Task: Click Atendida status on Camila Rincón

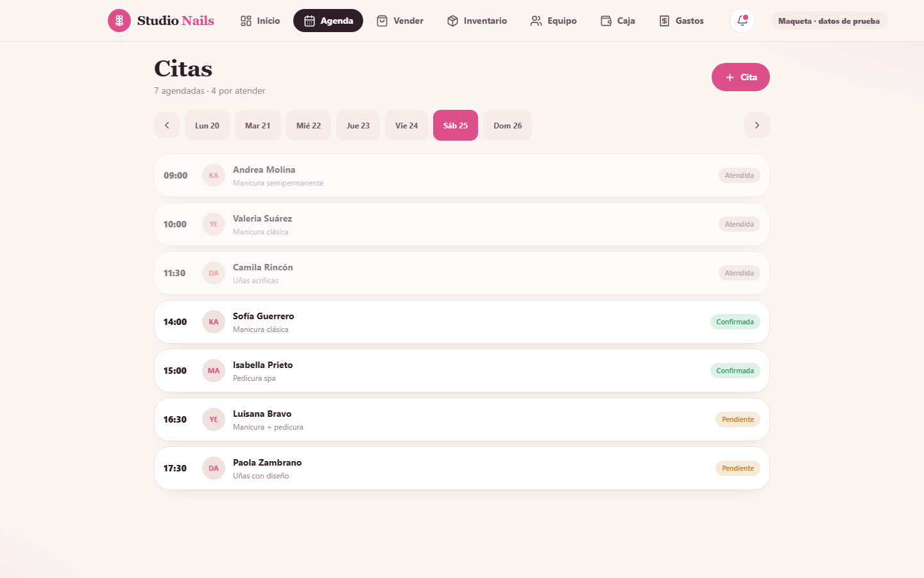Action: pos(739,273)
